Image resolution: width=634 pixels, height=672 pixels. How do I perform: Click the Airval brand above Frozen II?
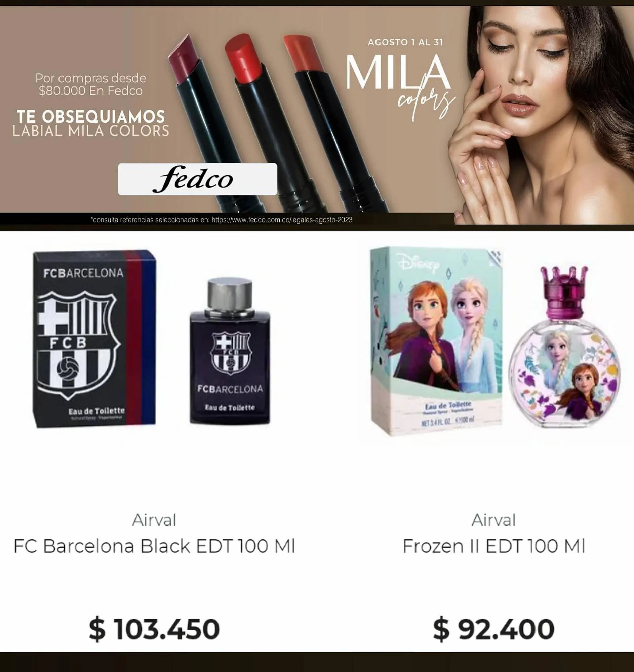point(494,520)
